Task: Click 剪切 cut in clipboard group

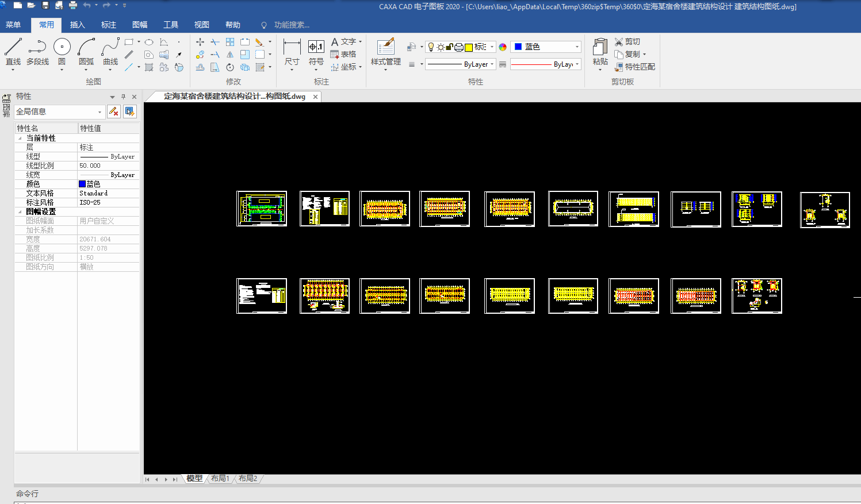Action: coord(627,42)
